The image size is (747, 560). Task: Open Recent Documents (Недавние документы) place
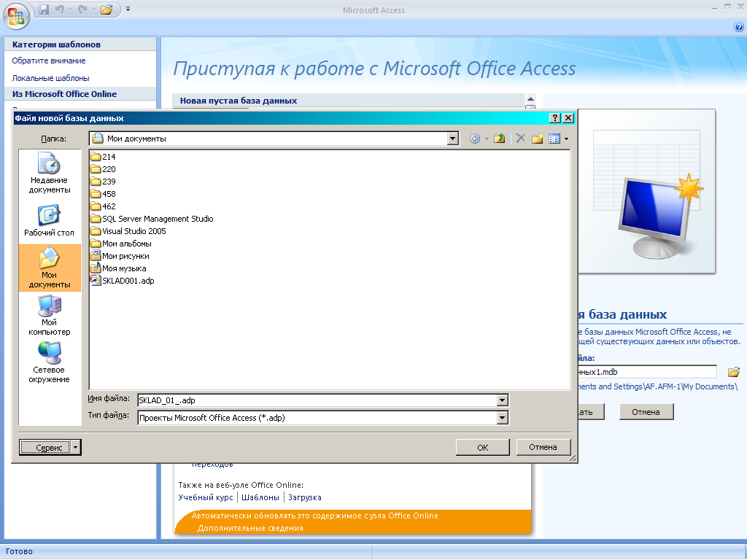pos(50,173)
